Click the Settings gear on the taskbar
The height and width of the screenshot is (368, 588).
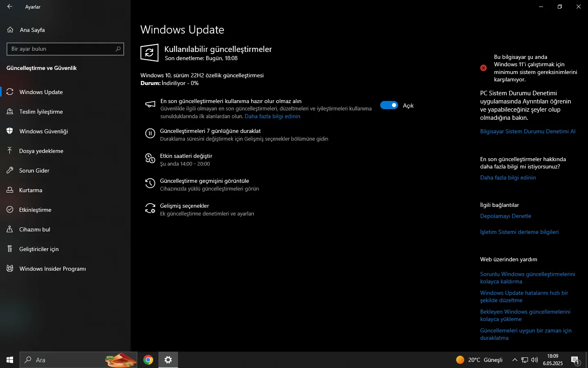pos(168,360)
